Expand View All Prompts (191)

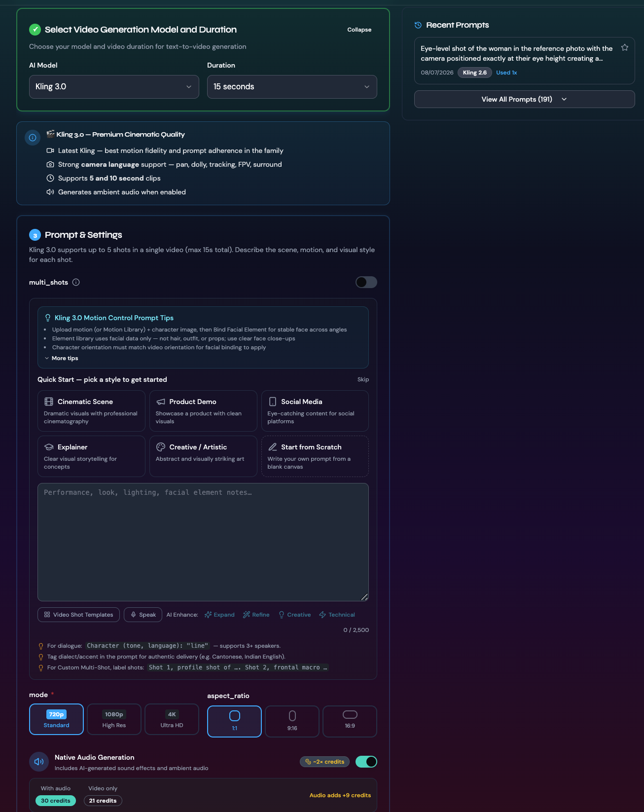pyautogui.click(x=524, y=99)
